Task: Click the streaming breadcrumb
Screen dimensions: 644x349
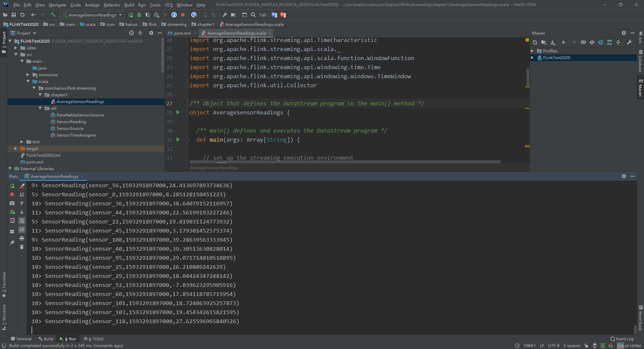Action: click(174, 24)
